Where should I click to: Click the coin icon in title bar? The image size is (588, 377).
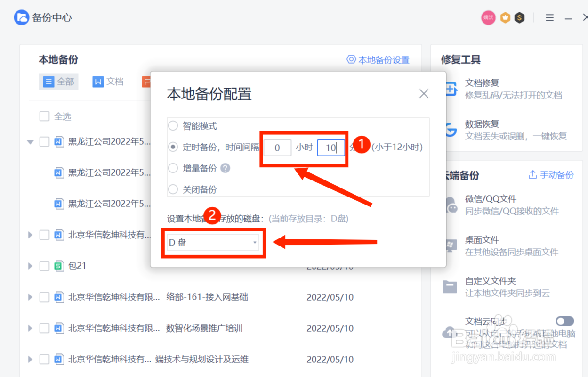(x=520, y=17)
